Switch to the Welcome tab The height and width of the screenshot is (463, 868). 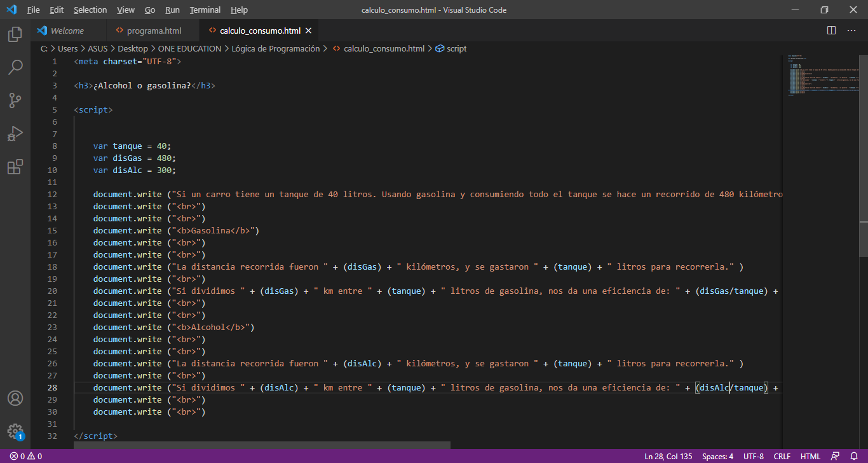(x=67, y=31)
